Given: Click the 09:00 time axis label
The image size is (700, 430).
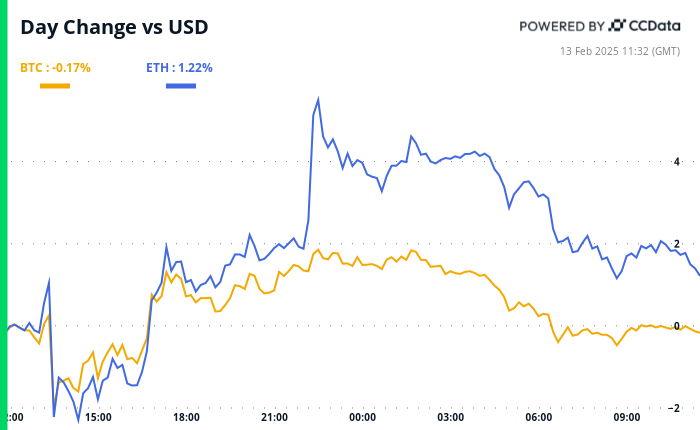Looking at the screenshot, I should point(627,417).
